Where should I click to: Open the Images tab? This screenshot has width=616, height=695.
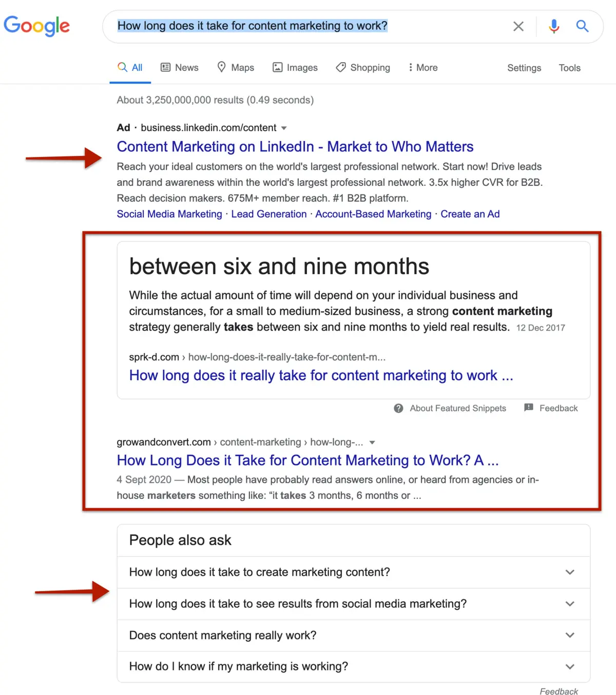click(295, 67)
